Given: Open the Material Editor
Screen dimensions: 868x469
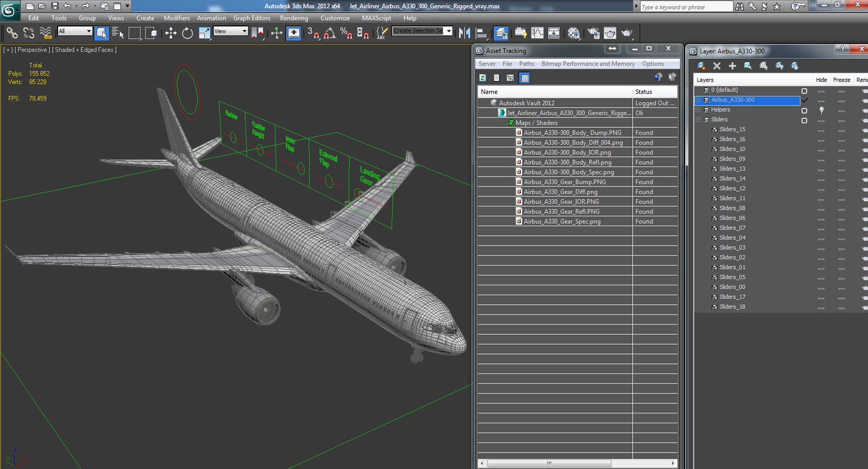Looking at the screenshot, I should pos(574,33).
